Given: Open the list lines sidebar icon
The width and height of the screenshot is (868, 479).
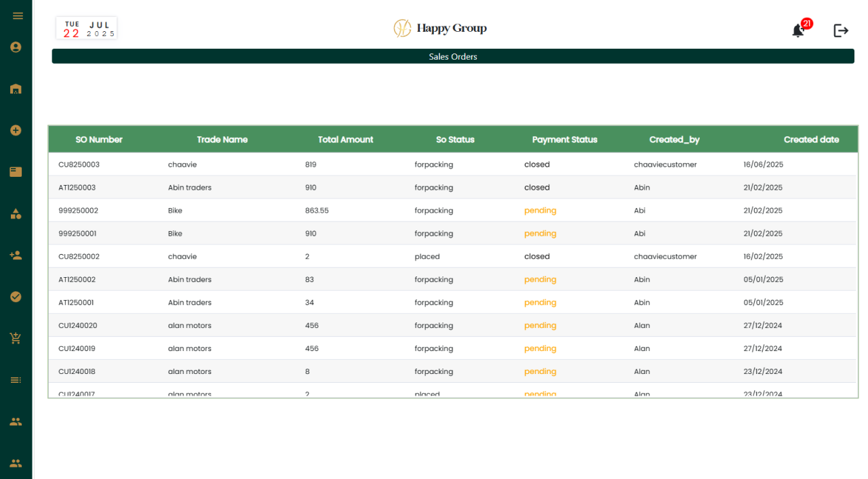Looking at the screenshot, I should pyautogui.click(x=16, y=380).
